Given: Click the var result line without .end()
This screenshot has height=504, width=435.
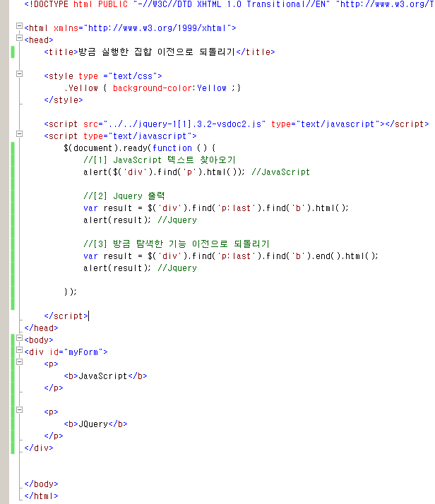Looking at the screenshot, I should tap(215, 208).
